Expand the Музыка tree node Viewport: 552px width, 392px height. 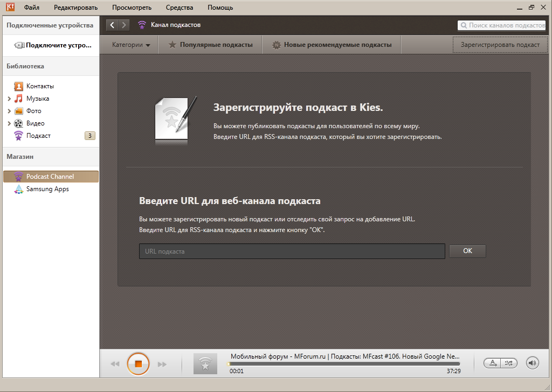(x=9, y=99)
